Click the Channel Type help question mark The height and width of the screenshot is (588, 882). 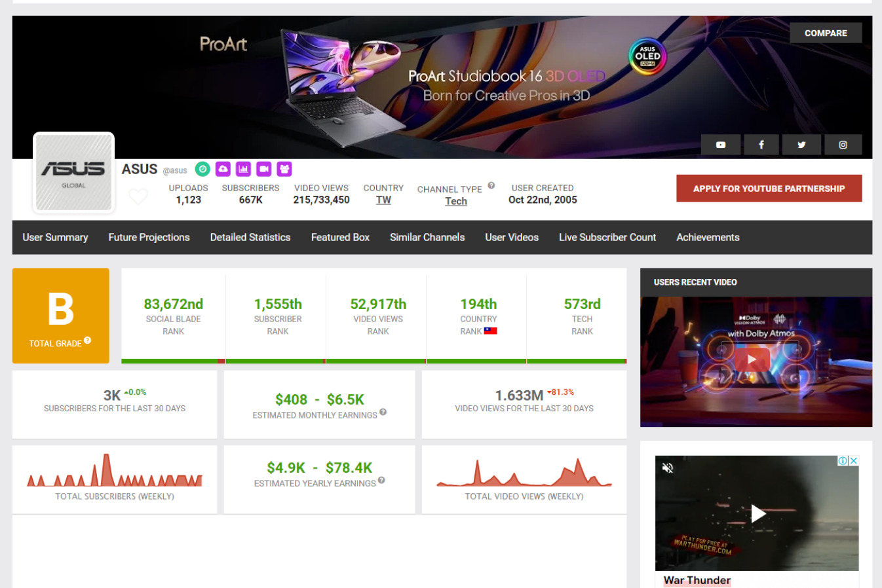click(x=491, y=185)
